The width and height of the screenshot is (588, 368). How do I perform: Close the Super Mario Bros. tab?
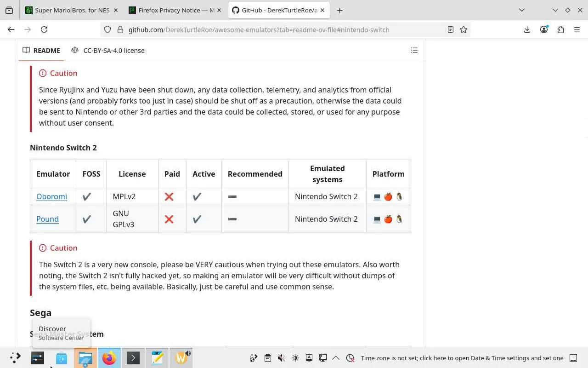[x=115, y=10]
